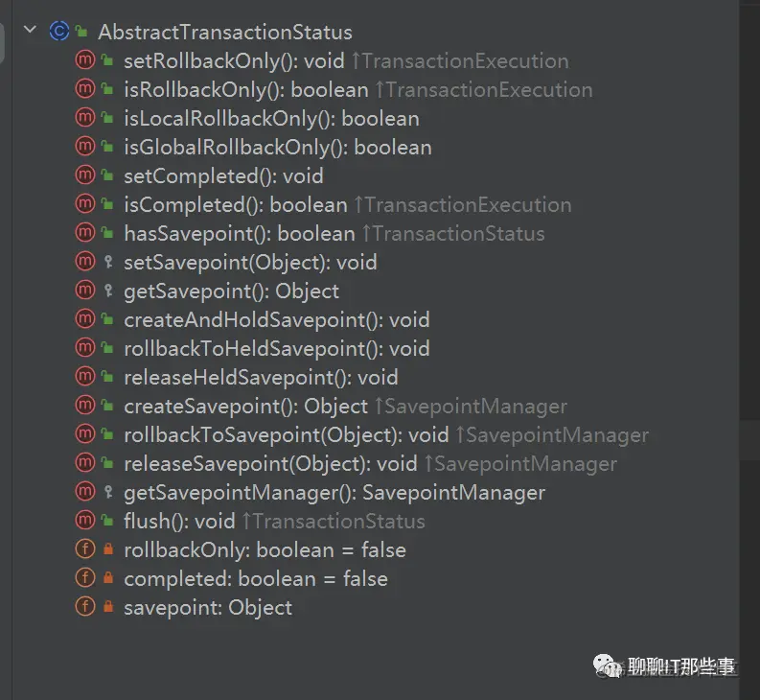
Task: Select createAndHoldSavepoint(): void method
Action: [x=277, y=320]
